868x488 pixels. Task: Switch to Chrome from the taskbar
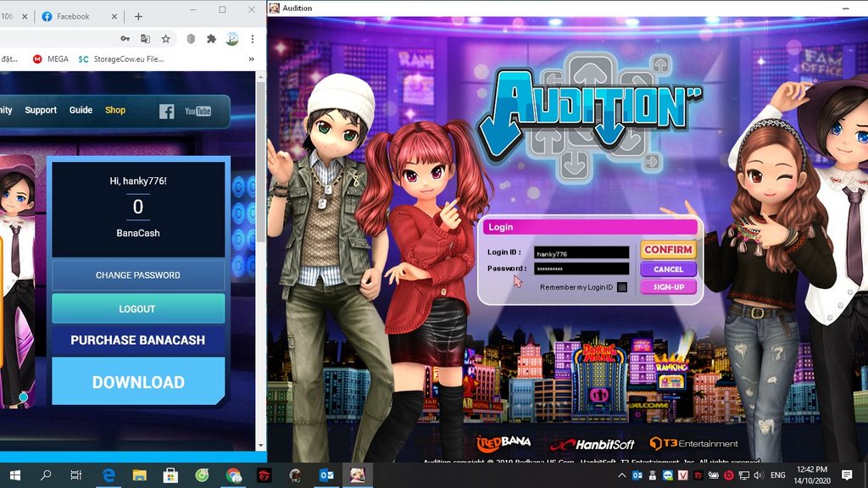pyautogui.click(x=234, y=474)
